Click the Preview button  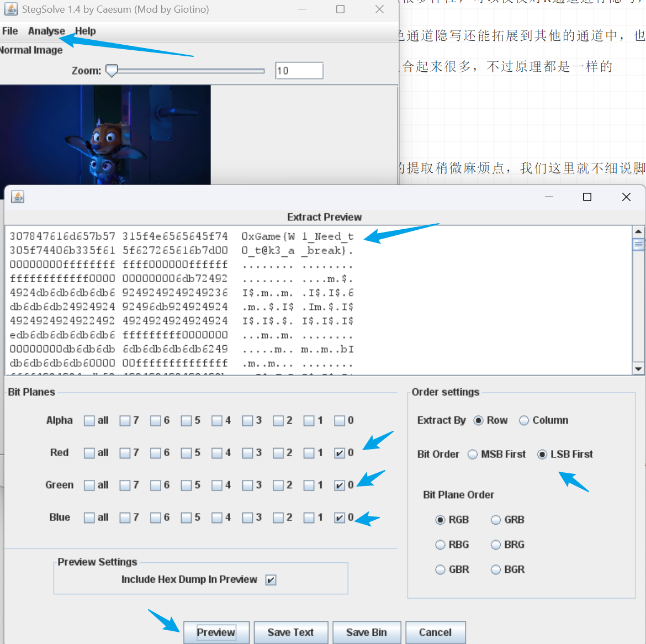point(216,632)
